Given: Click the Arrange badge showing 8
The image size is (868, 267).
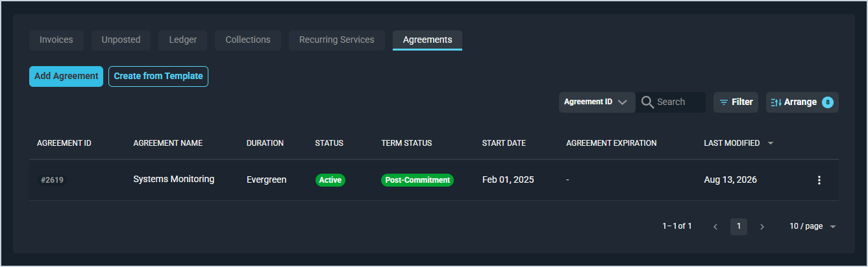Looking at the screenshot, I should (827, 102).
